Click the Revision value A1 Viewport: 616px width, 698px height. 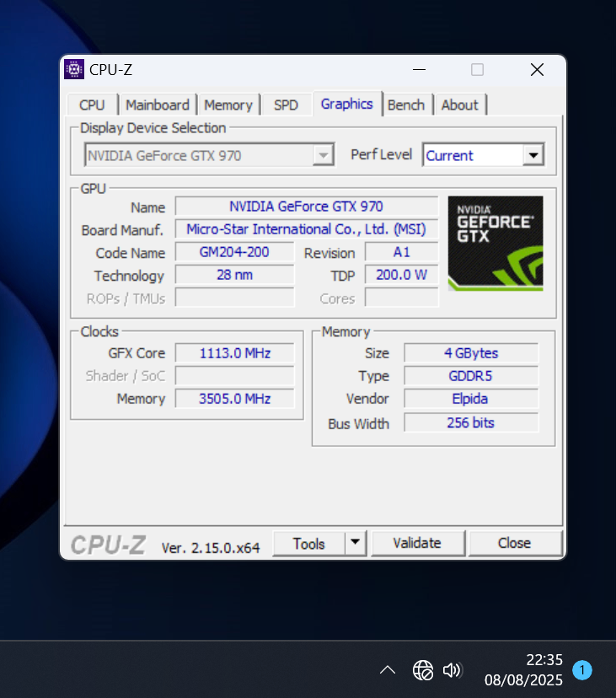401,252
